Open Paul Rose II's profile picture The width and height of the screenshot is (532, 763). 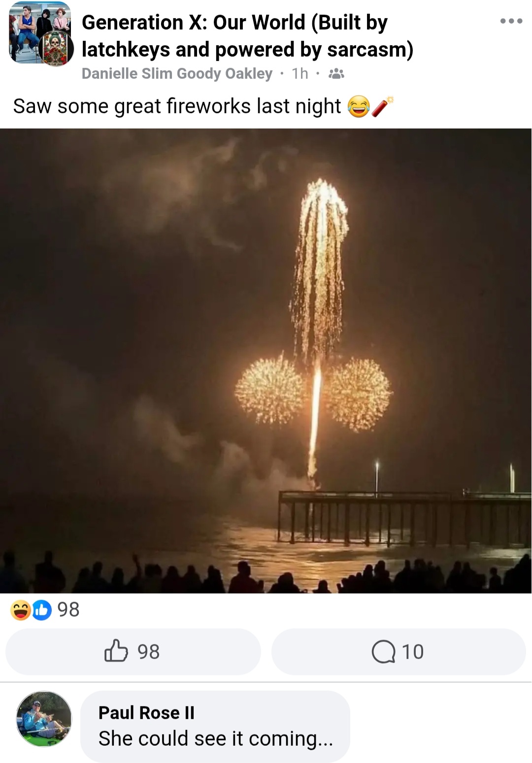click(44, 719)
